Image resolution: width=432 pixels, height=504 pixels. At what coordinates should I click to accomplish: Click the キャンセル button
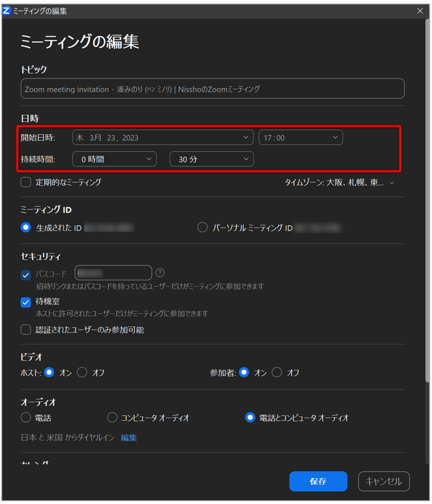coord(384,481)
